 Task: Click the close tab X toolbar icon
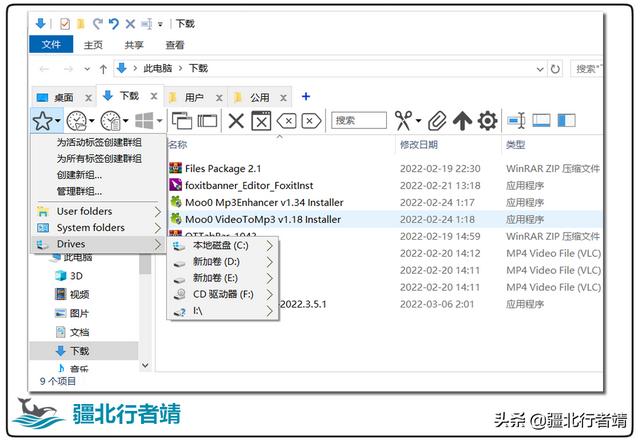coord(236,121)
